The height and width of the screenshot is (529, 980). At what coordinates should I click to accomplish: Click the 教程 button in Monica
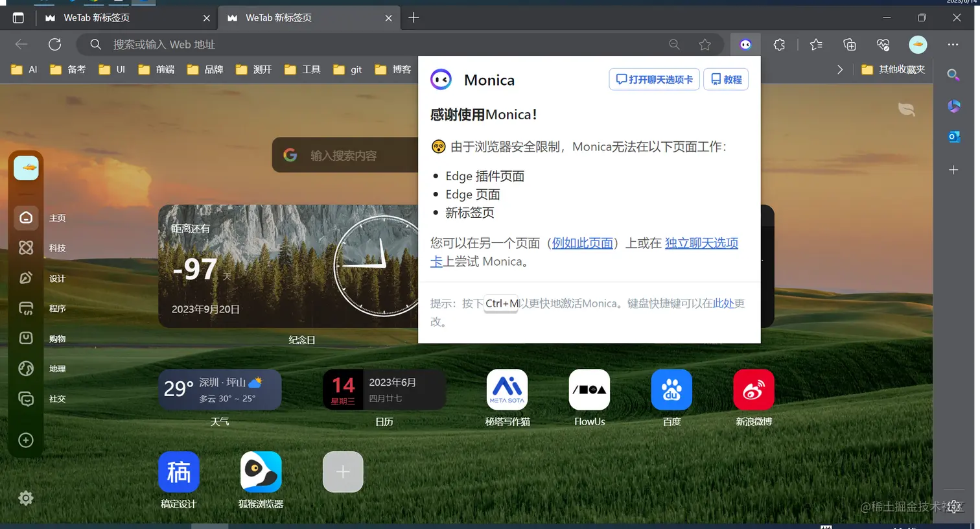[x=726, y=79]
